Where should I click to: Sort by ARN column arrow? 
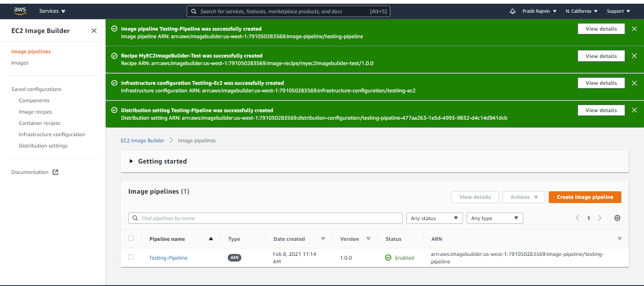[619, 239]
